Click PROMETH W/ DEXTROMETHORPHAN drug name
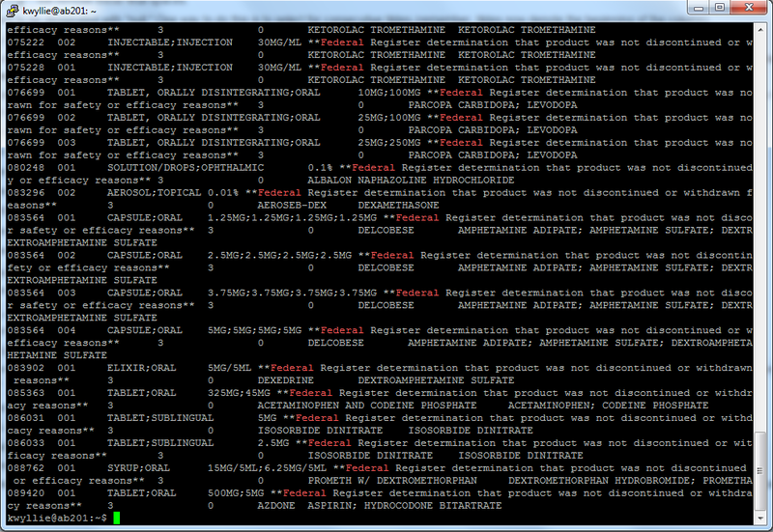 pyautogui.click(x=392, y=481)
